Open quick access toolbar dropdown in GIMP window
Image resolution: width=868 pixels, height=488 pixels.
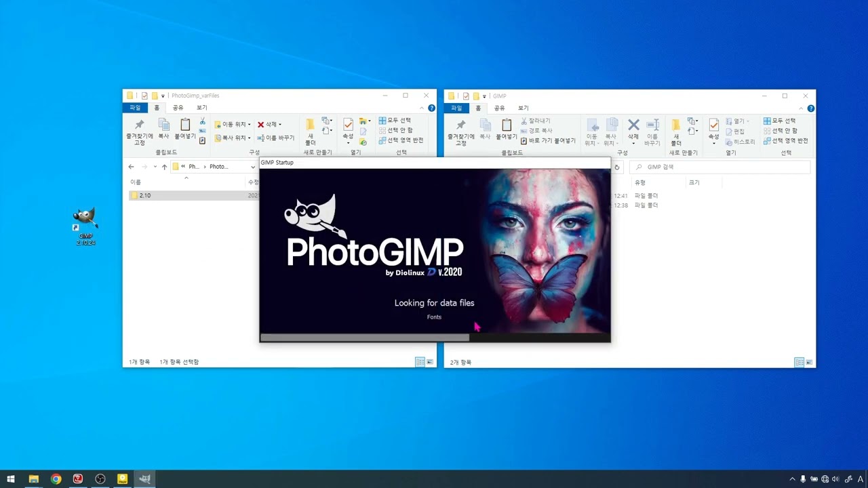click(484, 96)
